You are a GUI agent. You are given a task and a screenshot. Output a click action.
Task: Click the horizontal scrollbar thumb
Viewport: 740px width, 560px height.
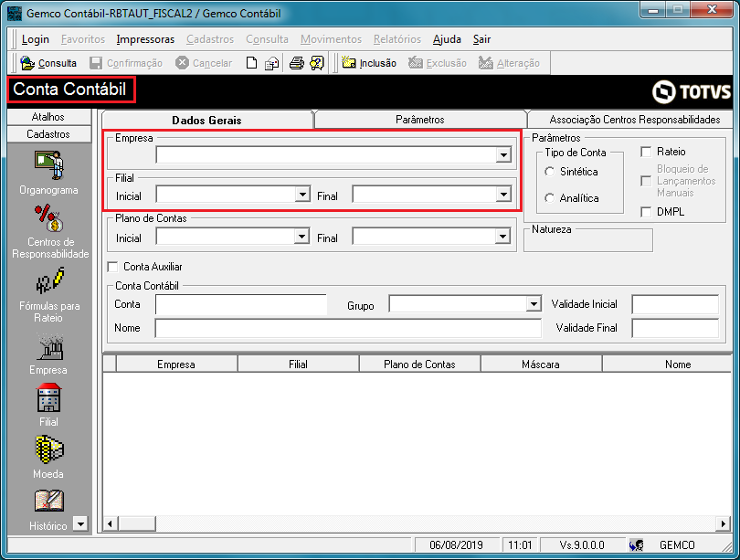[137, 523]
